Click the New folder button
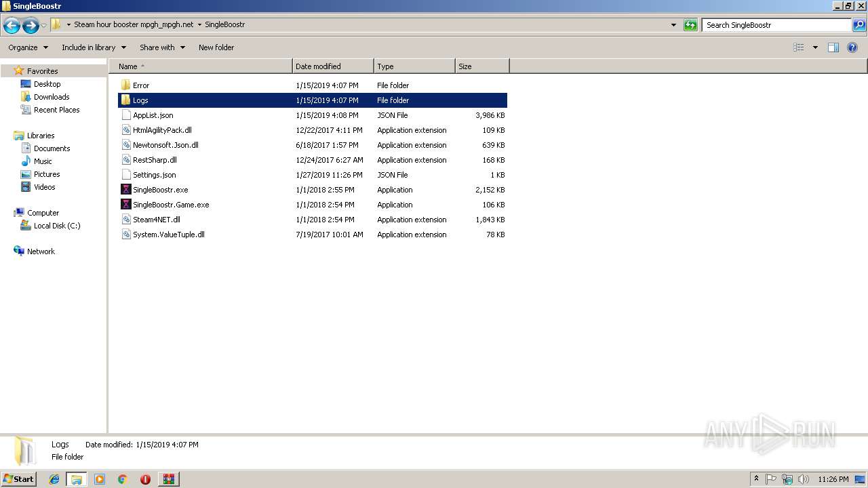868x488 pixels. coord(216,47)
